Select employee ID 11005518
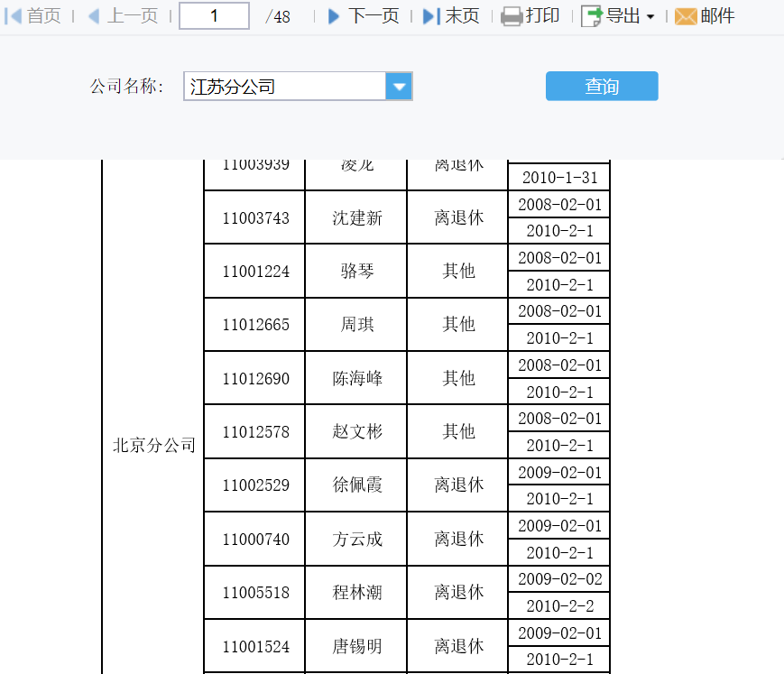This screenshot has width=784, height=674. coord(255,593)
